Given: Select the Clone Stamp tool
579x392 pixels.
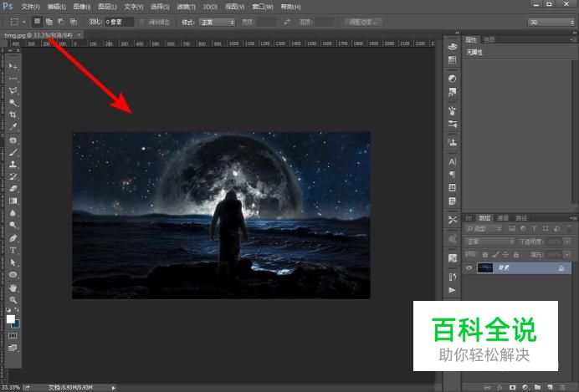Looking at the screenshot, I should pos(13,164).
